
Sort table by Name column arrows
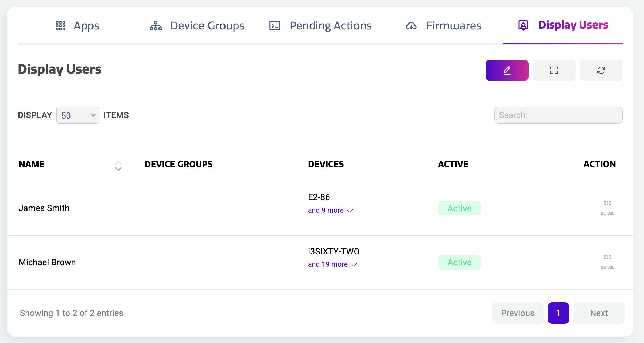118,166
